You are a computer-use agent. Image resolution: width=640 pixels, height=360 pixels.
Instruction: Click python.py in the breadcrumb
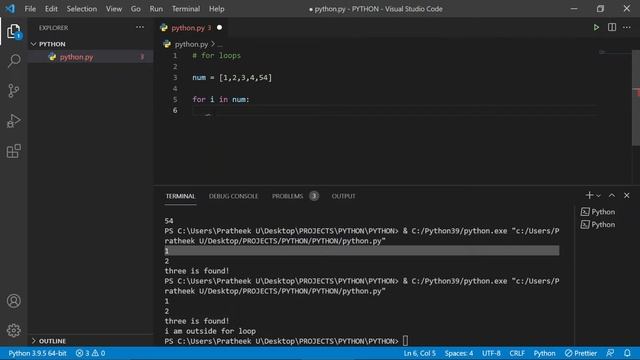point(191,44)
